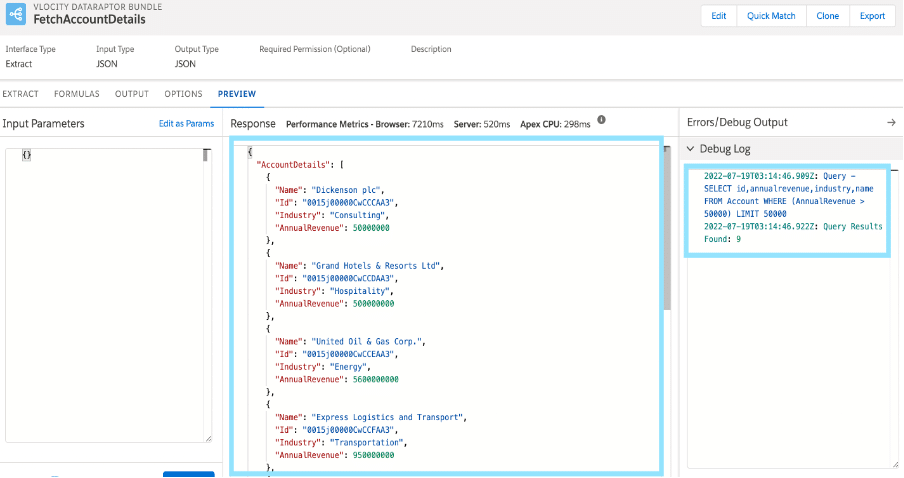
Task: Click the Input Type JSON value
Action: [x=107, y=64]
